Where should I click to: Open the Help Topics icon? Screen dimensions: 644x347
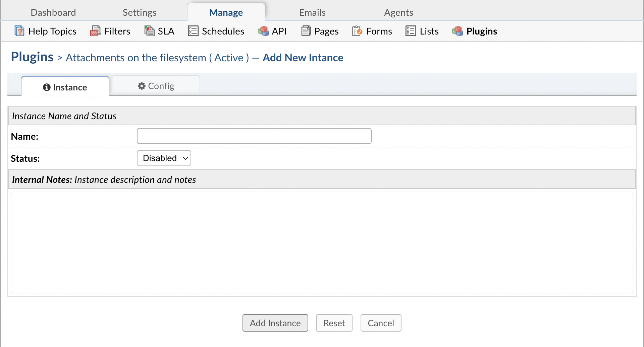pos(19,31)
